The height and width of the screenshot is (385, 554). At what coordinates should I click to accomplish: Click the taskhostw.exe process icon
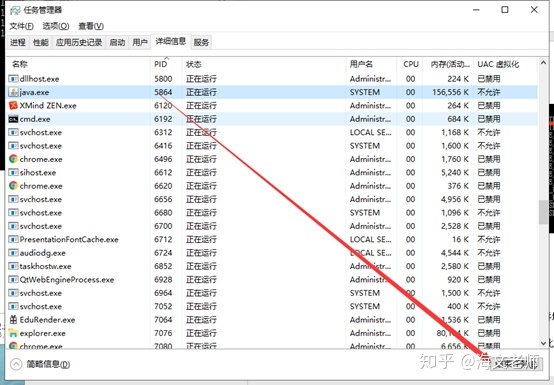pyautogui.click(x=13, y=266)
